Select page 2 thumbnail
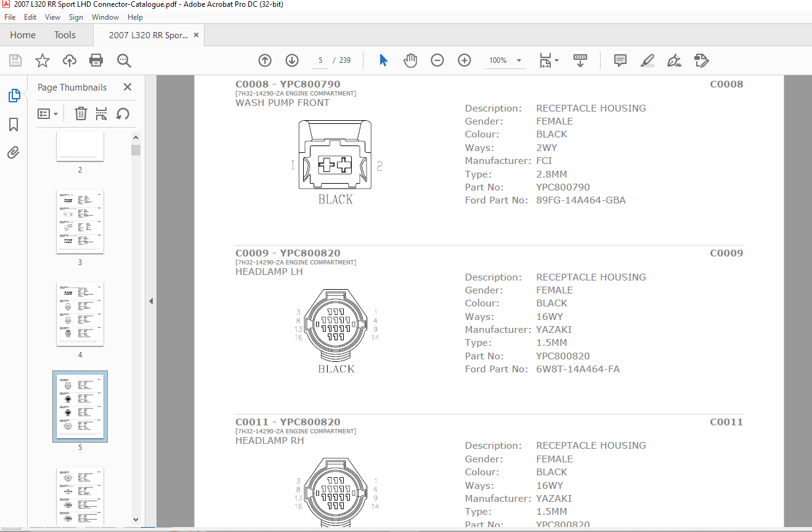812x532 pixels. 80,146
